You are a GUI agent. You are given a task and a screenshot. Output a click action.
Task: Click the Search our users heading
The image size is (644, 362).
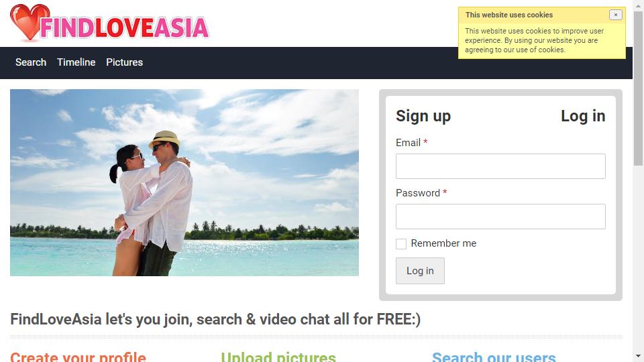point(494,357)
